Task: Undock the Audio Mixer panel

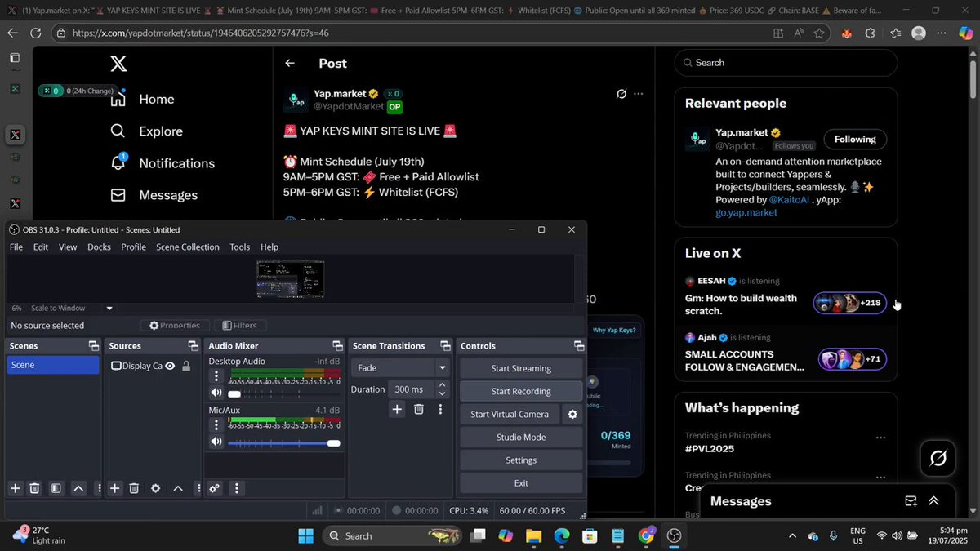Action: tap(337, 346)
